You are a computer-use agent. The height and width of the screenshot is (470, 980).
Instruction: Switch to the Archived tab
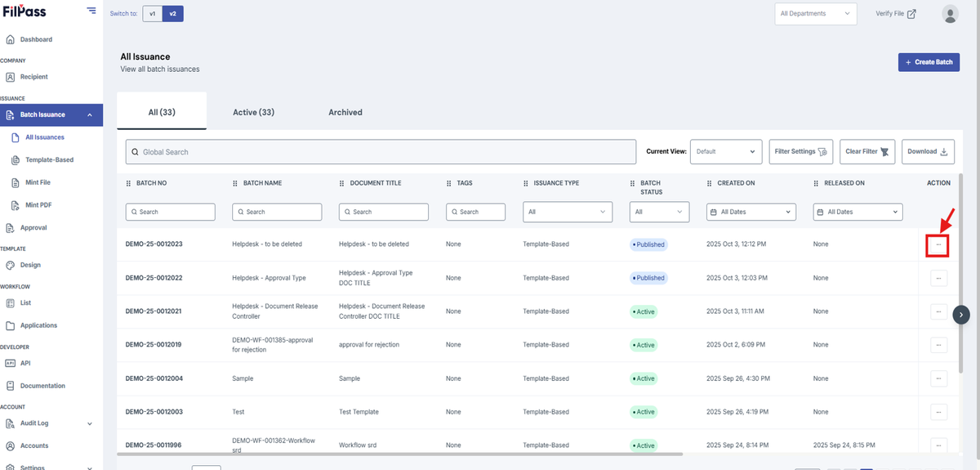pos(345,112)
